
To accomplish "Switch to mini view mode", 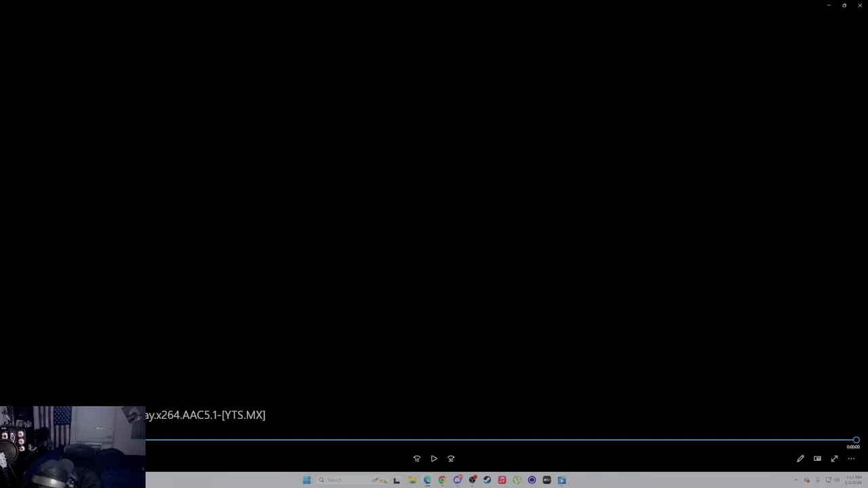I will (x=817, y=459).
